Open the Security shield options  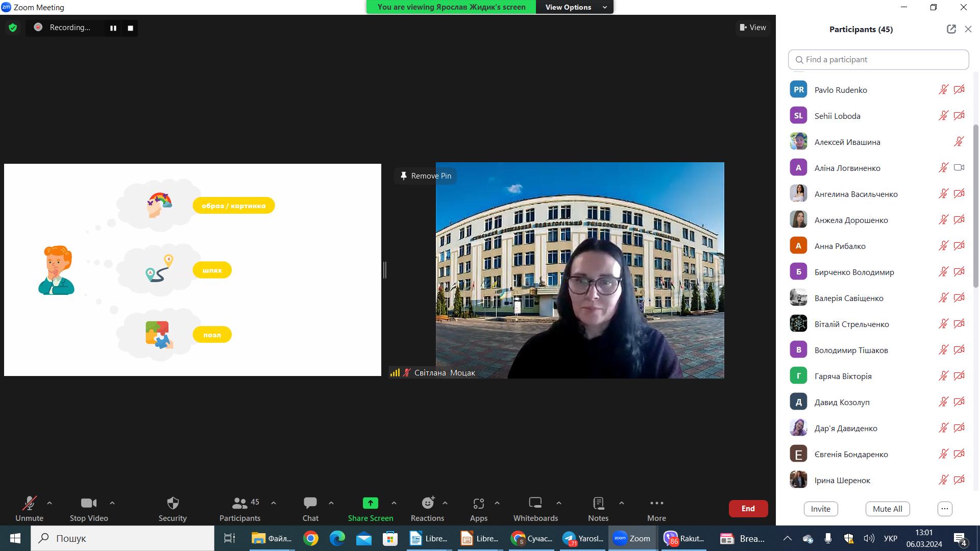point(173,504)
